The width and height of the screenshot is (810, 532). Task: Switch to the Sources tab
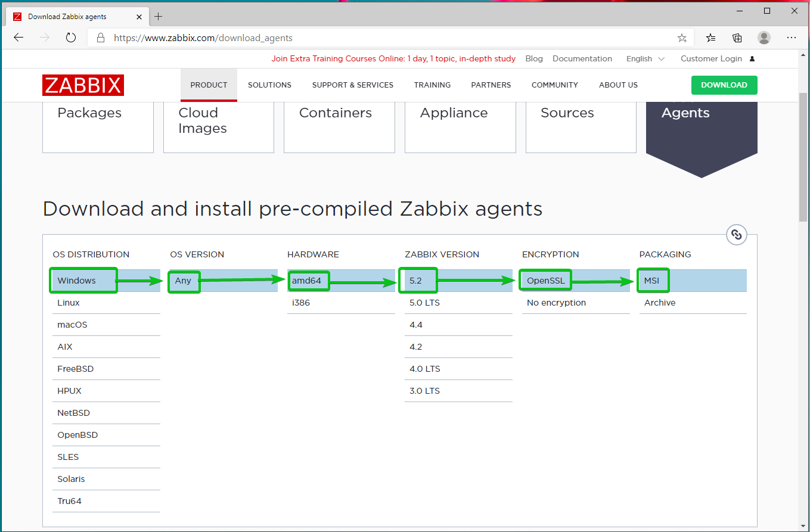[x=581, y=127]
